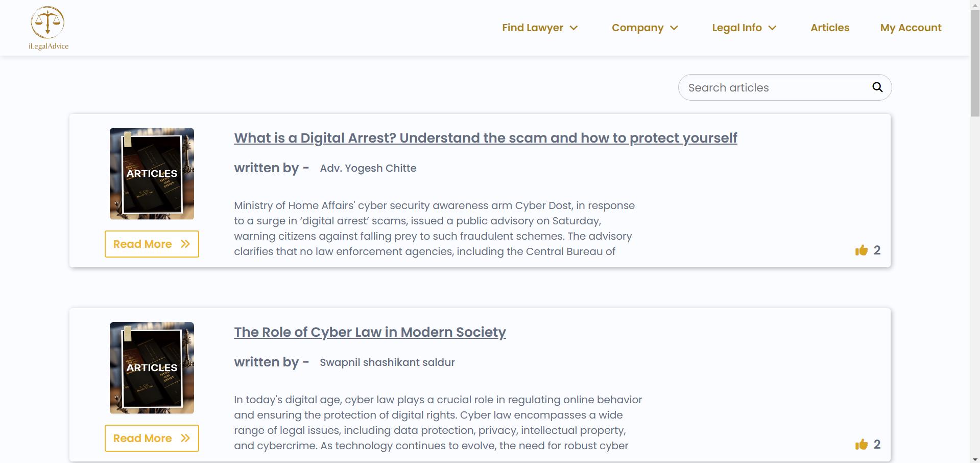Click the double-chevron icon in second Read More

(x=185, y=438)
